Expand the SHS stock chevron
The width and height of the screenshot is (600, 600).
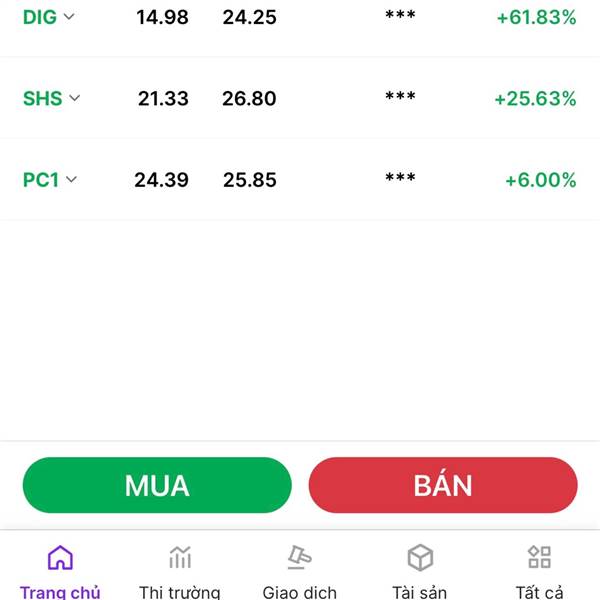point(75,98)
